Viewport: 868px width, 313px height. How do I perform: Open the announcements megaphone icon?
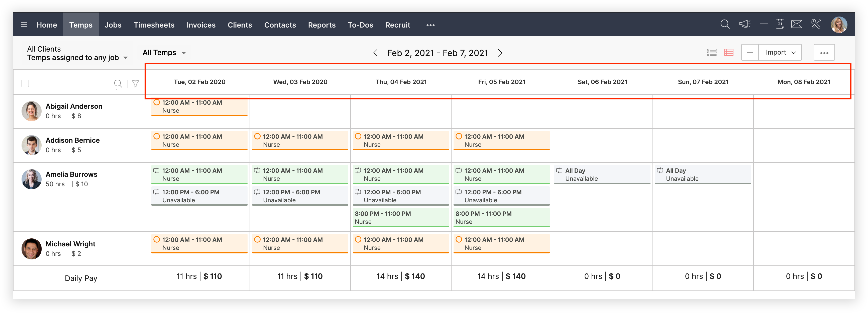click(x=745, y=24)
